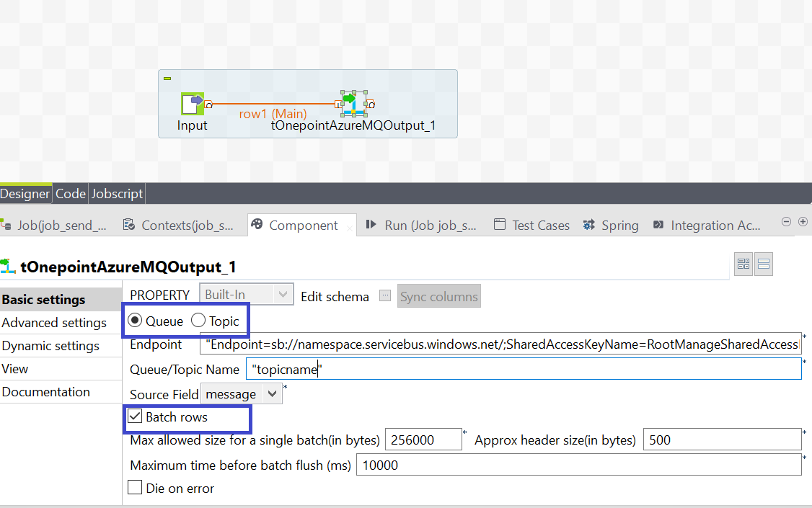Switch to the Designer tab
The image size is (812, 508).
pyautogui.click(x=25, y=194)
